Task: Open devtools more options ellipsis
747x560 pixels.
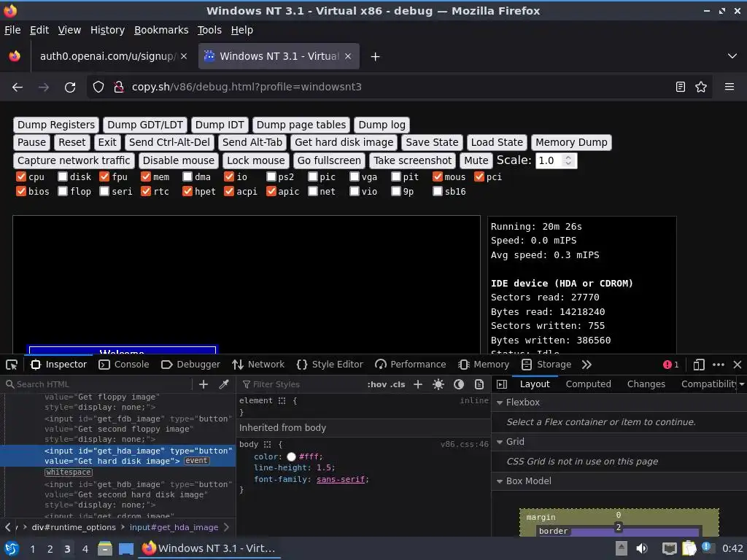Action: (719, 365)
